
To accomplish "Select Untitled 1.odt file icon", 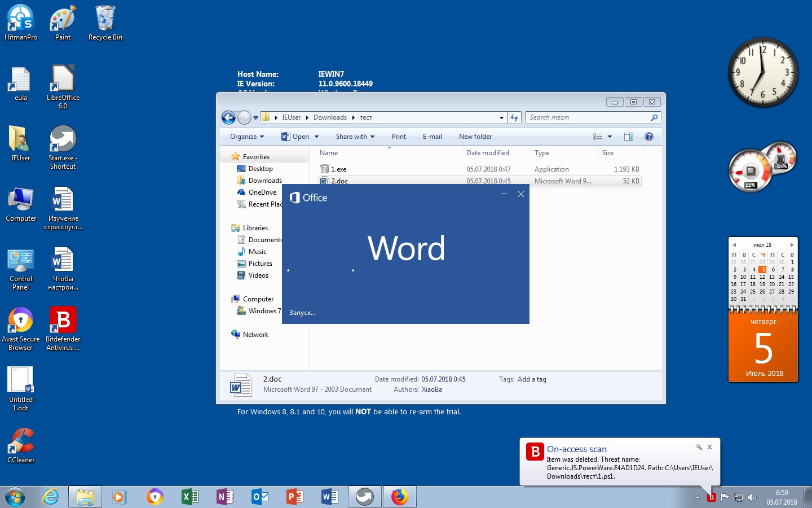I will (21, 389).
